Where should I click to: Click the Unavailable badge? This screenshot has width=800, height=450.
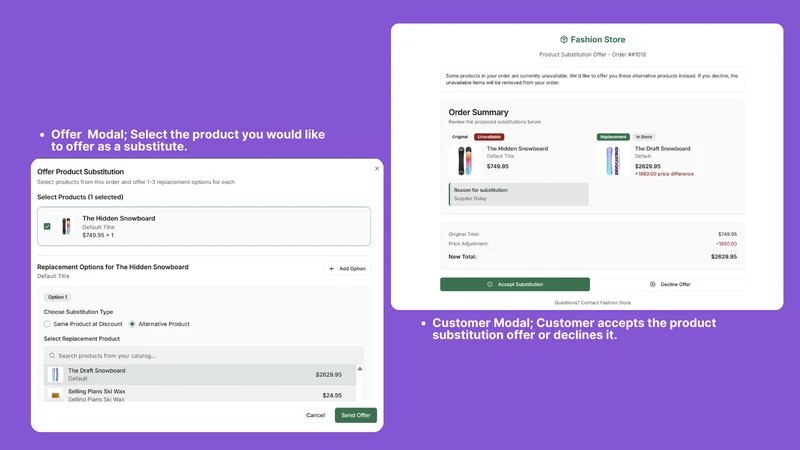coord(489,137)
